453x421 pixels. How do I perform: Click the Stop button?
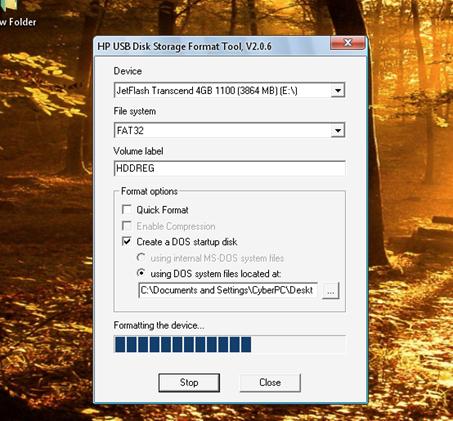[189, 382]
